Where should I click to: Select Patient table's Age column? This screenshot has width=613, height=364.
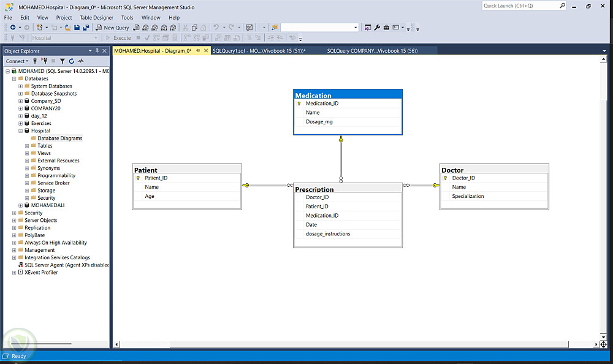click(x=187, y=196)
